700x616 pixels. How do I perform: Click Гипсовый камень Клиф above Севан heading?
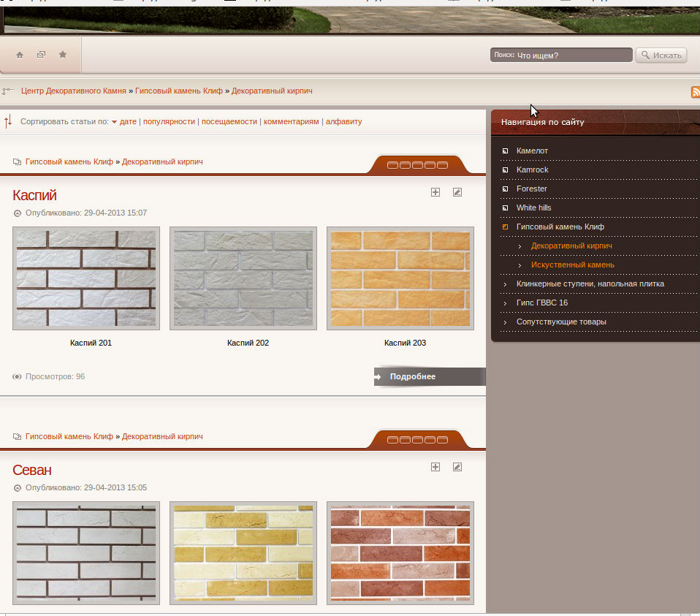coord(69,436)
